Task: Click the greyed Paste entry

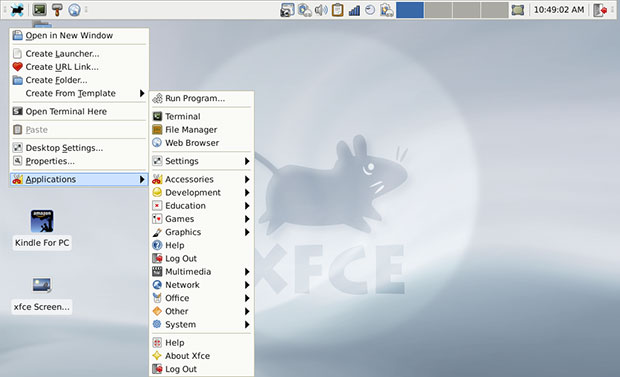Action: (x=79, y=130)
